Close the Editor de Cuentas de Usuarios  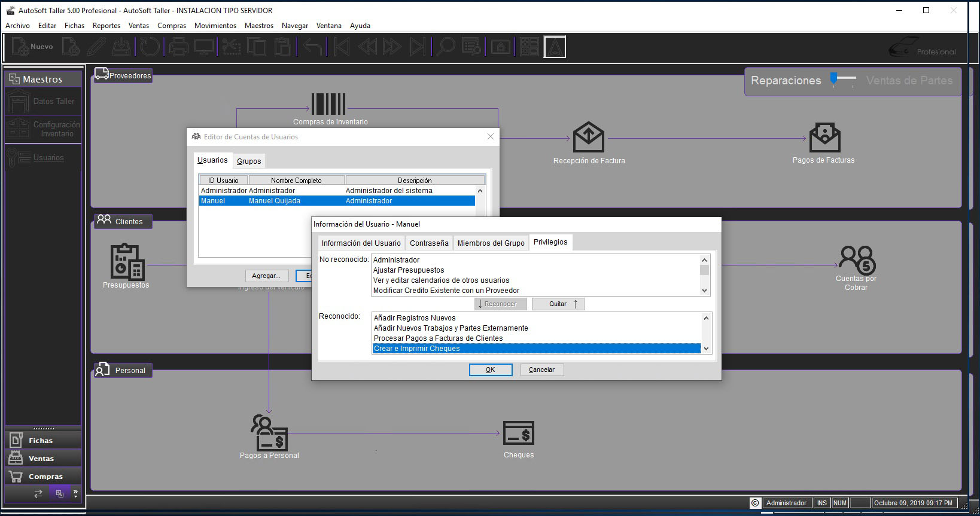click(491, 136)
